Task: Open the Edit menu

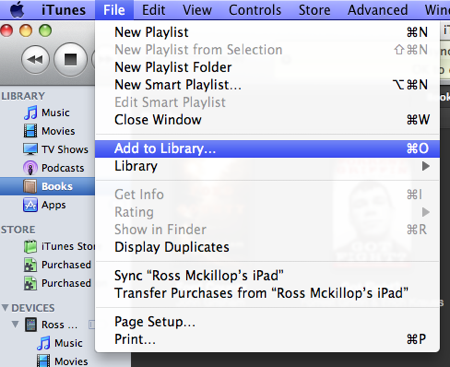Action: tap(154, 10)
